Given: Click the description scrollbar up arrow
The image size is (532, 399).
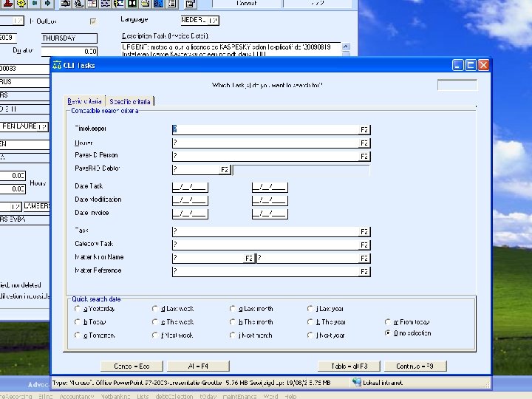Looking at the screenshot, I should (346, 47).
